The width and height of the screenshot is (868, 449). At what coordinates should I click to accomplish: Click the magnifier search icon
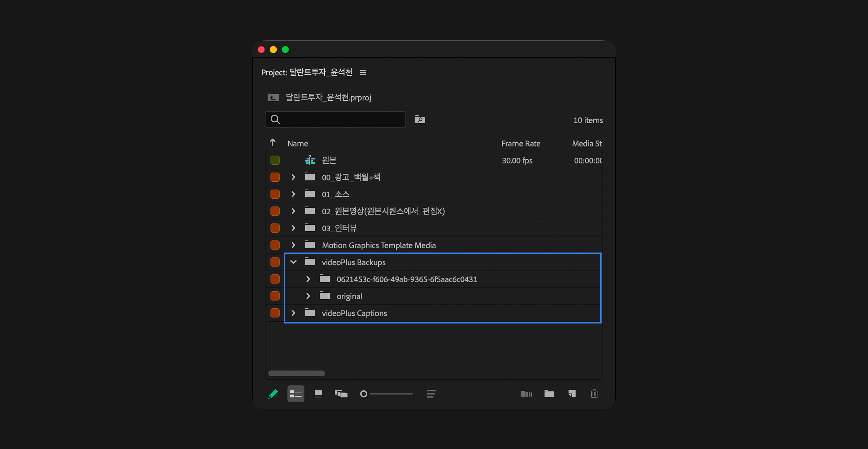point(275,120)
